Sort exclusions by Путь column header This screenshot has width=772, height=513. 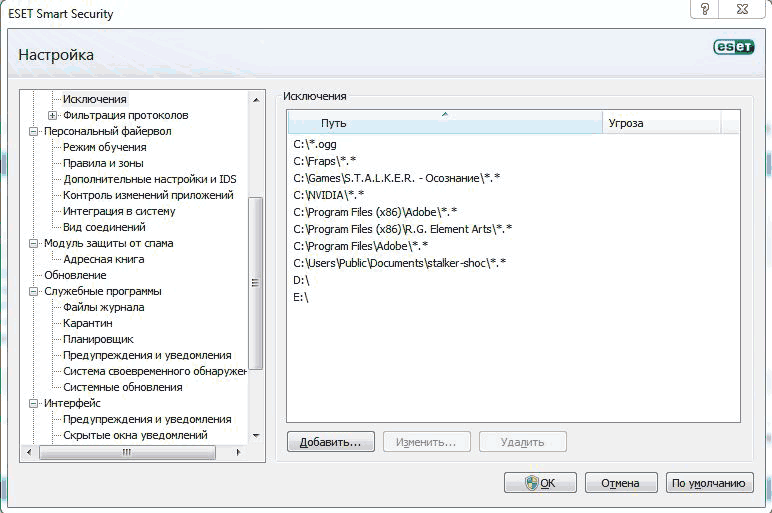click(x=445, y=123)
